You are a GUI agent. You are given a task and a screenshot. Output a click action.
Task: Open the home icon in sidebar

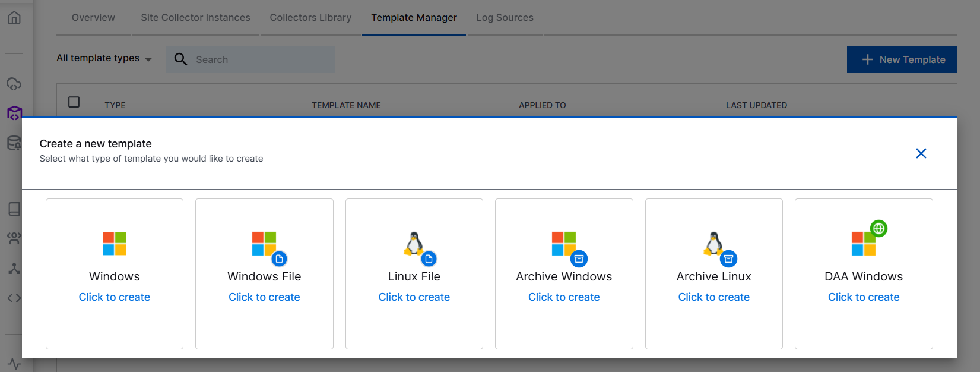(x=14, y=18)
